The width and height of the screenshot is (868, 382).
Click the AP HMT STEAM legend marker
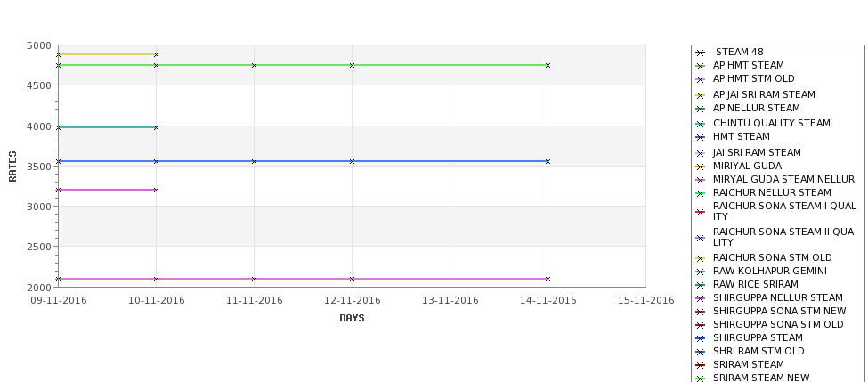point(701,66)
